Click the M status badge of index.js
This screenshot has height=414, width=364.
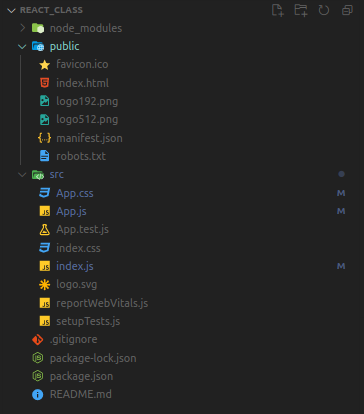point(341,266)
